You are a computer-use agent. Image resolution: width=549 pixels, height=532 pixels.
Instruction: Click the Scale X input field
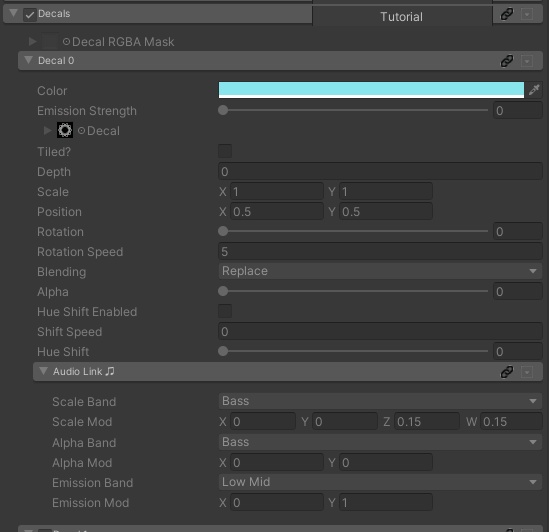277,192
